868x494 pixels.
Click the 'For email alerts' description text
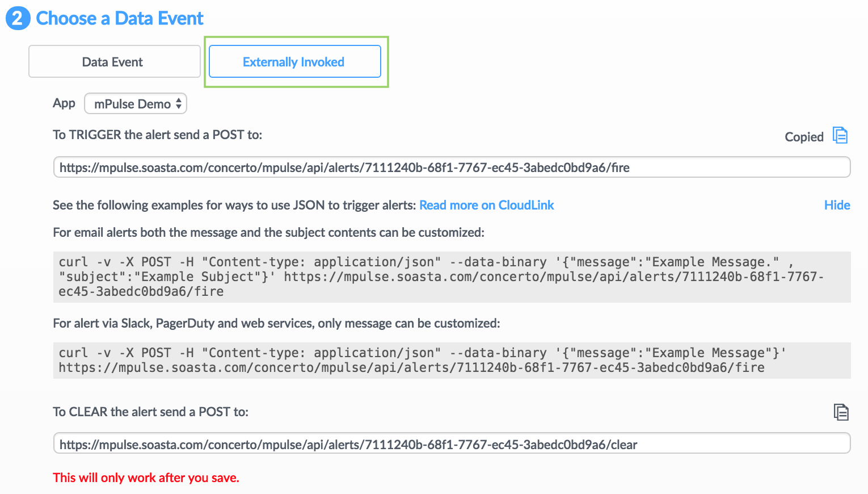pyautogui.click(x=268, y=232)
